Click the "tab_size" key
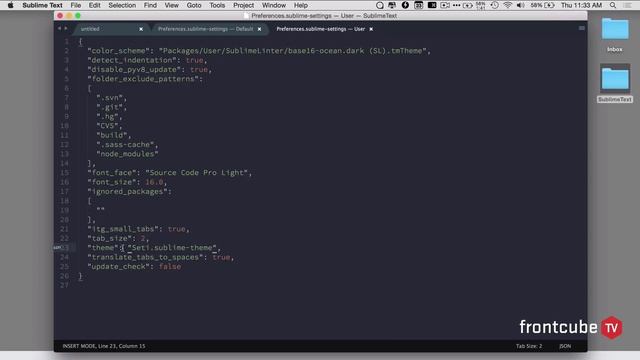The height and width of the screenshot is (360, 640). pos(110,238)
